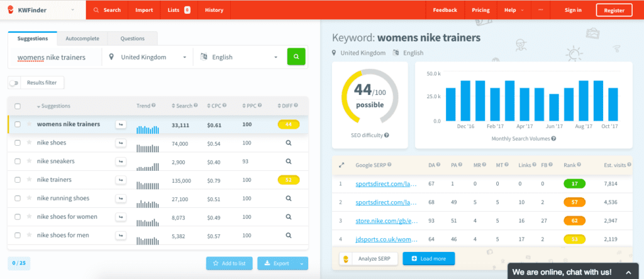
Task: Click the SEO difficulty 44/100 gauge
Action: point(370,97)
